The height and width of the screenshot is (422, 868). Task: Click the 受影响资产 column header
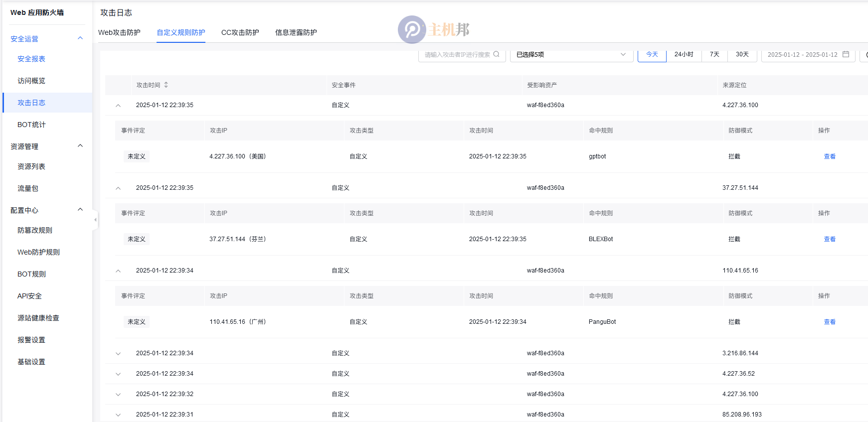542,85
